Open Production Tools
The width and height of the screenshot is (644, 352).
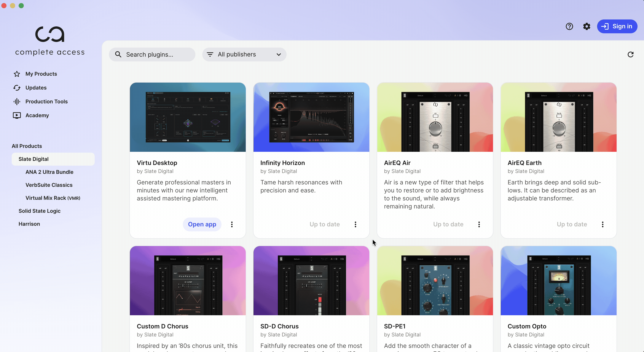coord(46,101)
